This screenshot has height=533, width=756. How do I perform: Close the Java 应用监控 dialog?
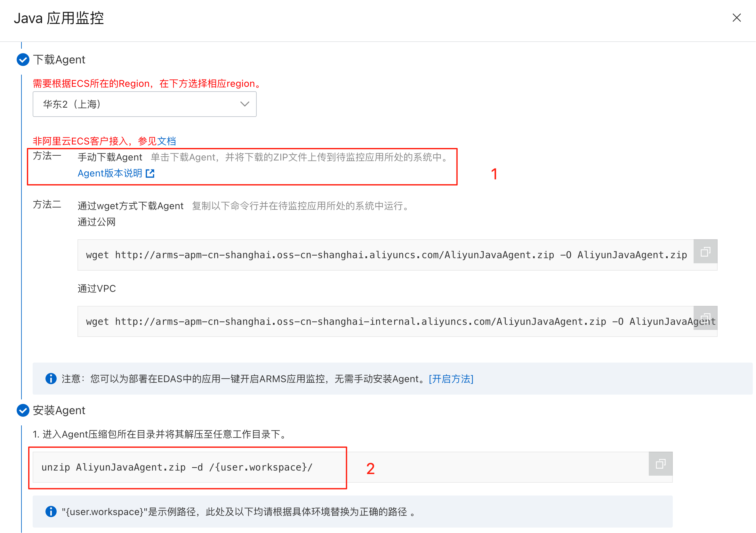click(x=736, y=18)
